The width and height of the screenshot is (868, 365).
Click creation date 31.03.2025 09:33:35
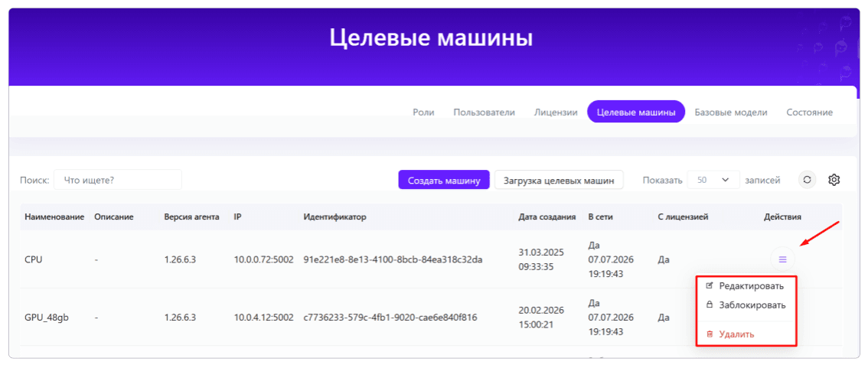pos(541,259)
